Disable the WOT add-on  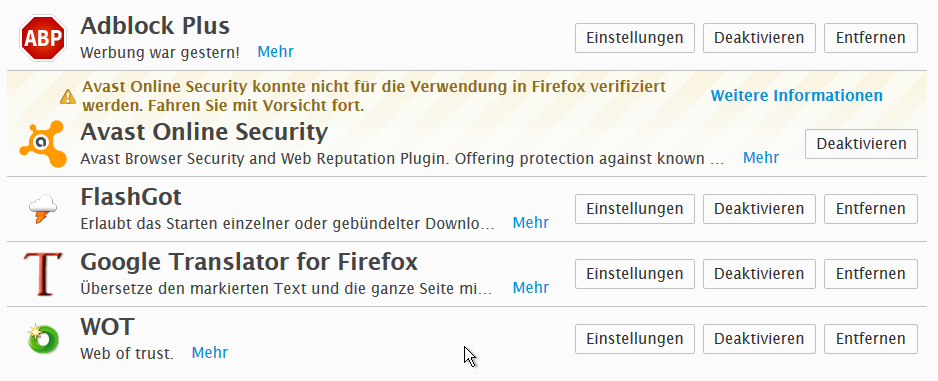pos(759,339)
